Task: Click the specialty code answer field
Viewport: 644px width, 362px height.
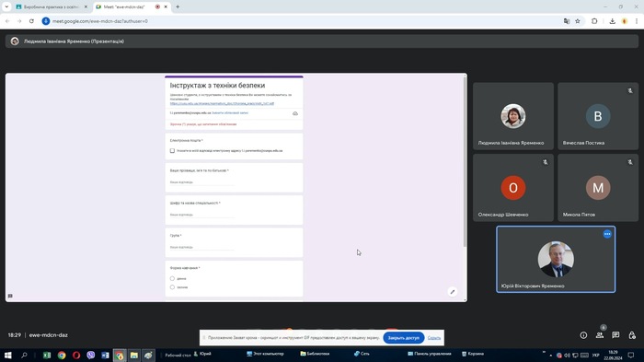Action: pos(201,215)
